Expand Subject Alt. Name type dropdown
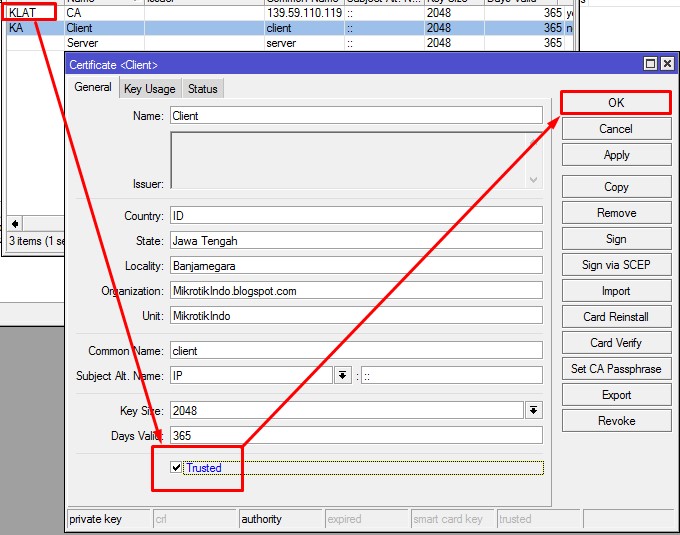The width and height of the screenshot is (680, 535). [342, 375]
